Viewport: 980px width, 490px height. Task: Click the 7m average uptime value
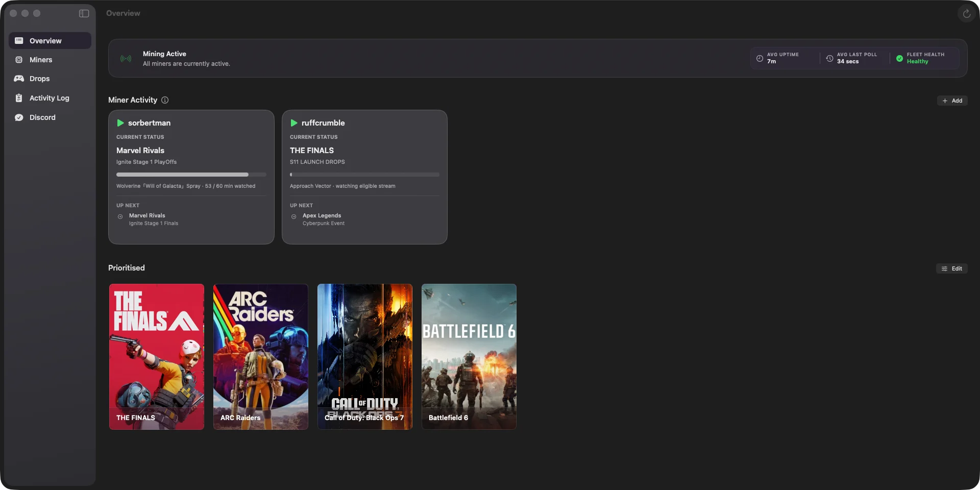771,62
